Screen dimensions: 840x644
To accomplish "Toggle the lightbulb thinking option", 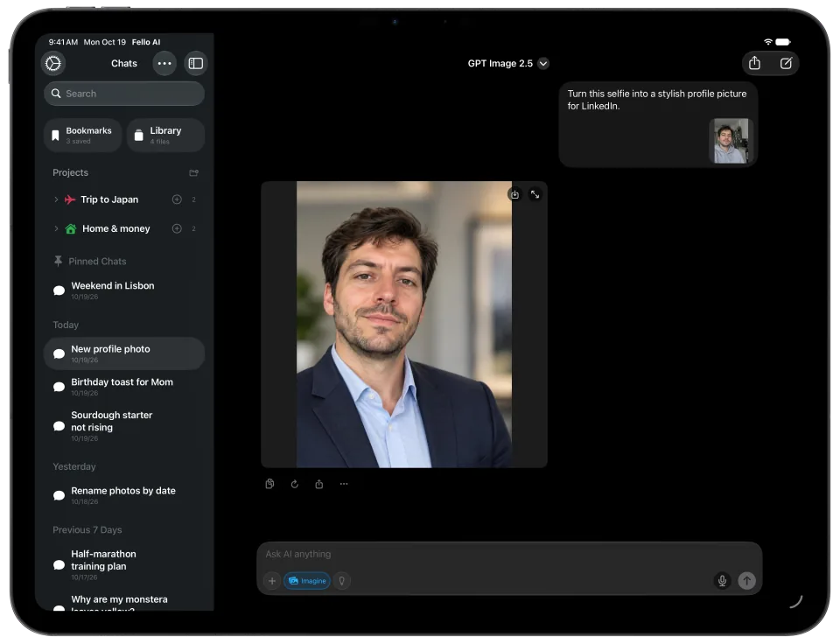I will 342,581.
